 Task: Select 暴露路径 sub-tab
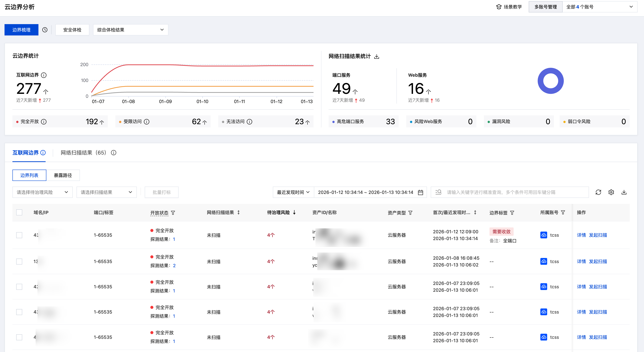tap(63, 175)
